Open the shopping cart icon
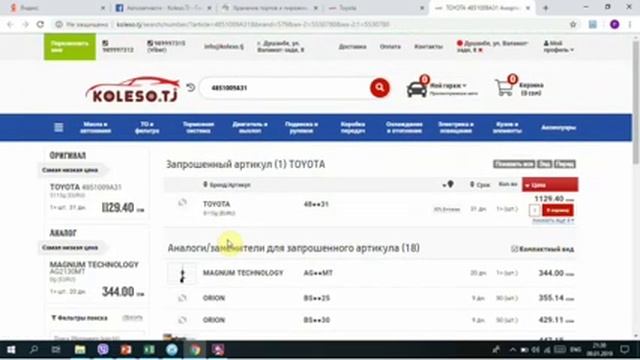Image resolution: width=640 pixels, height=360 pixels. (504, 87)
